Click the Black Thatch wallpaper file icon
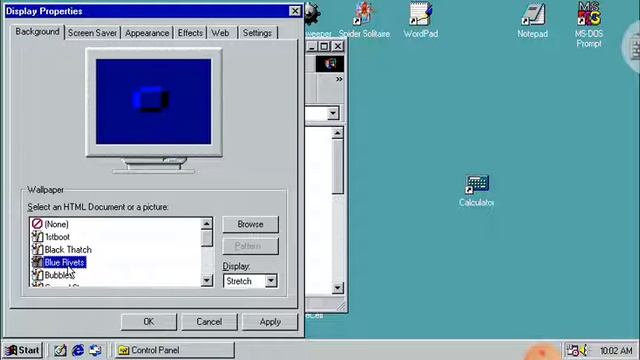640x360 pixels. point(37,249)
